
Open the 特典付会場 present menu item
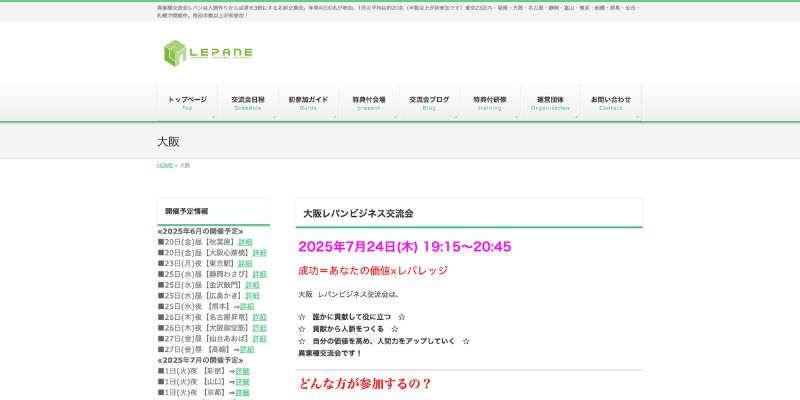click(x=368, y=103)
